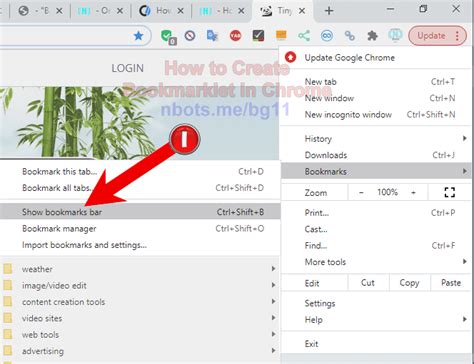This screenshot has width=474, height=364.
Task: Open a new tab with plus button
Action: 329,11
